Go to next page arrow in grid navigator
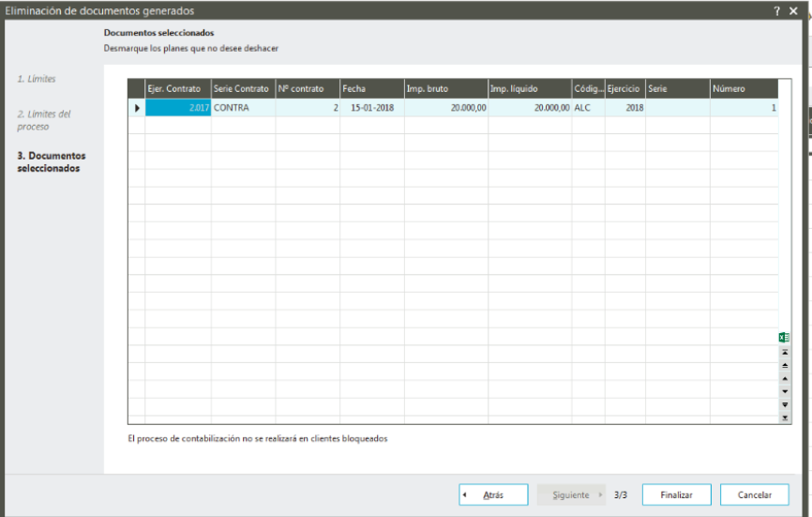This screenshot has height=517, width=812. [x=785, y=404]
